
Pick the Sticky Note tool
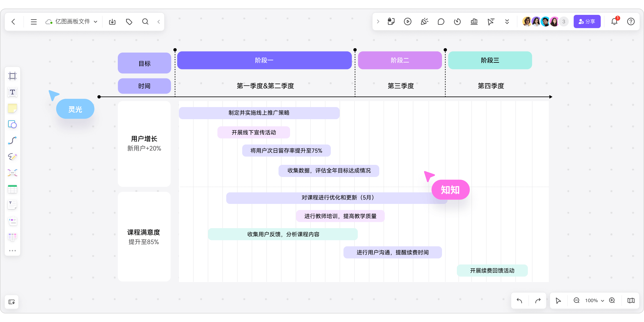(12, 108)
